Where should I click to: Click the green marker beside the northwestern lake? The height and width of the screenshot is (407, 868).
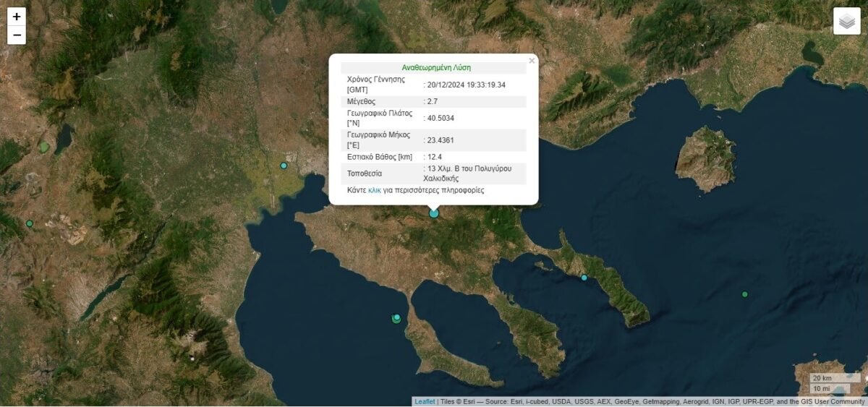point(45,147)
